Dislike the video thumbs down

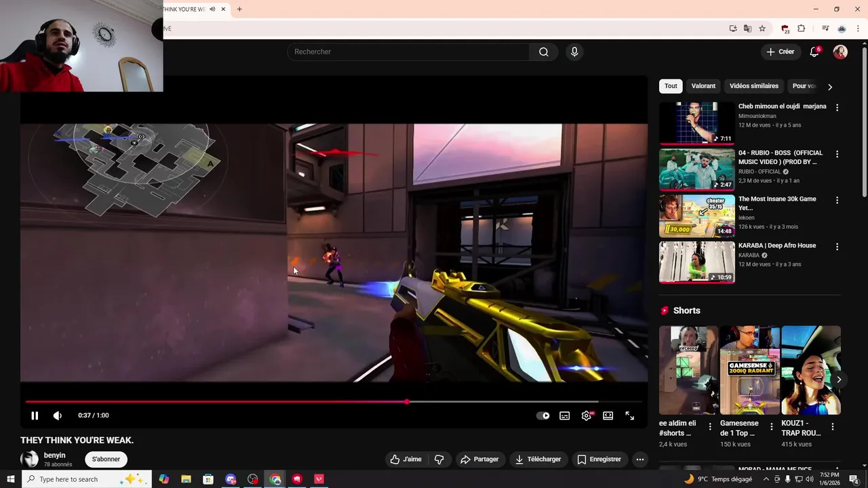pos(439,460)
